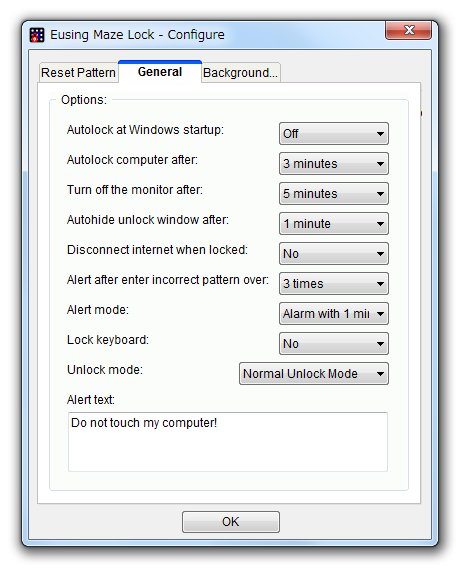
Task: Expand the Autolock computer after dropdown
Action: 334,164
